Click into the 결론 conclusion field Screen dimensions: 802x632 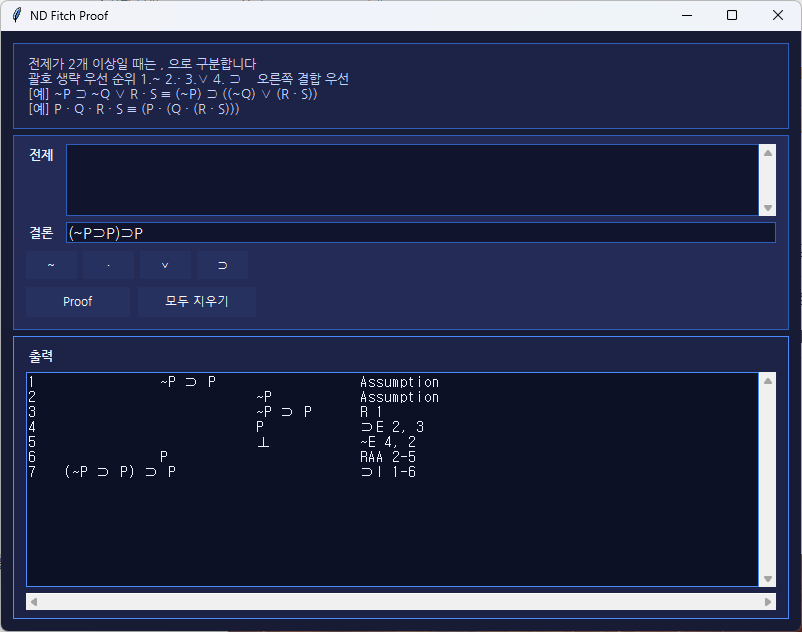click(420, 233)
